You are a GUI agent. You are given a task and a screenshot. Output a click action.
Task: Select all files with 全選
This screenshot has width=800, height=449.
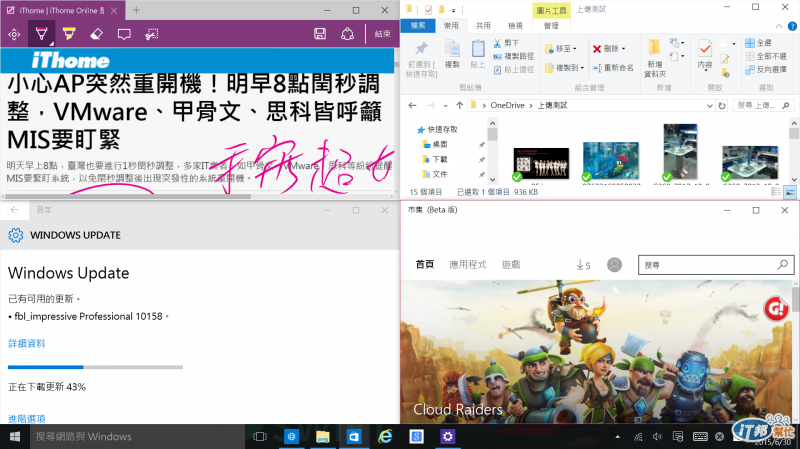(x=759, y=43)
